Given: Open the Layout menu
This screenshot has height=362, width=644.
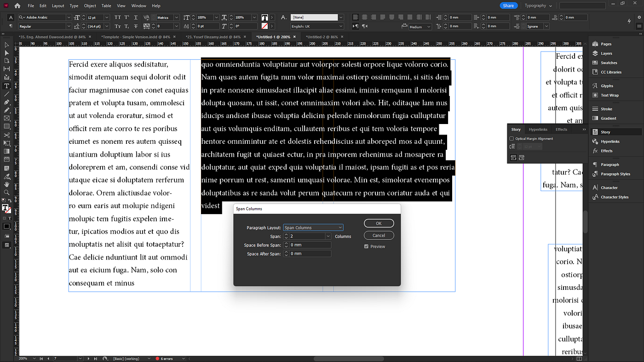Looking at the screenshot, I should tap(58, 6).
